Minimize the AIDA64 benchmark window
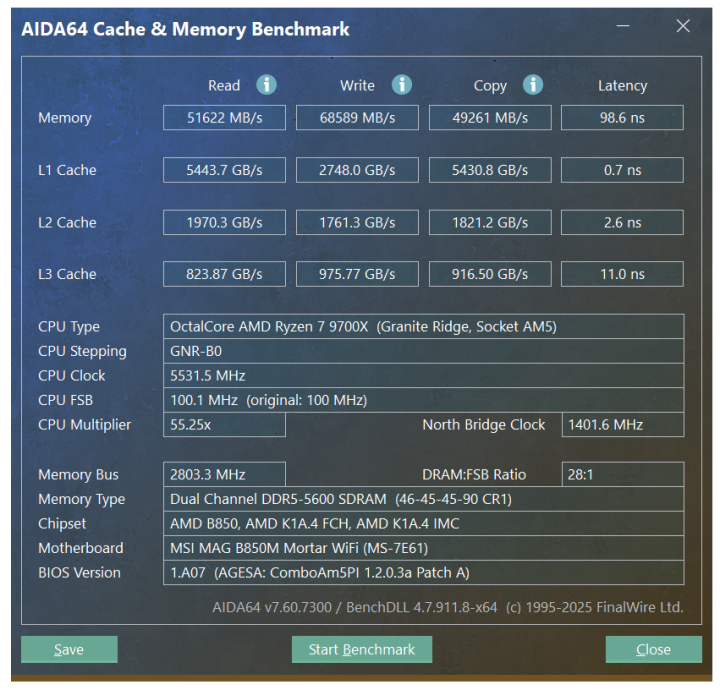Viewport: 720px width, 690px height. pos(623,26)
